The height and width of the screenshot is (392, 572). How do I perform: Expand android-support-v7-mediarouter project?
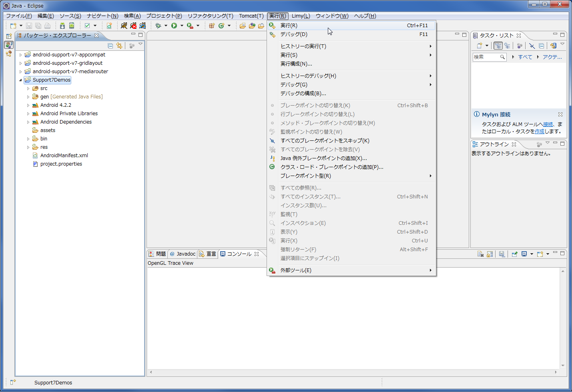(x=20, y=72)
